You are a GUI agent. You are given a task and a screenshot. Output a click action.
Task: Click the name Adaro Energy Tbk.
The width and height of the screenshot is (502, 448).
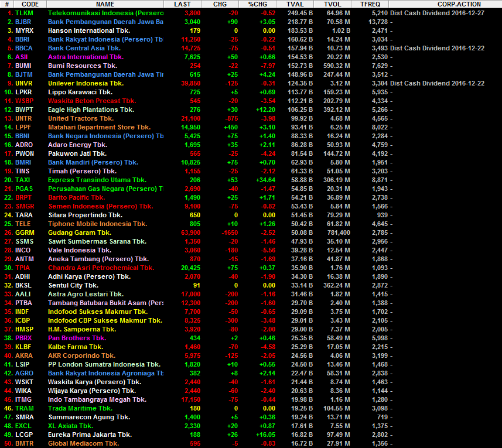[77, 145]
